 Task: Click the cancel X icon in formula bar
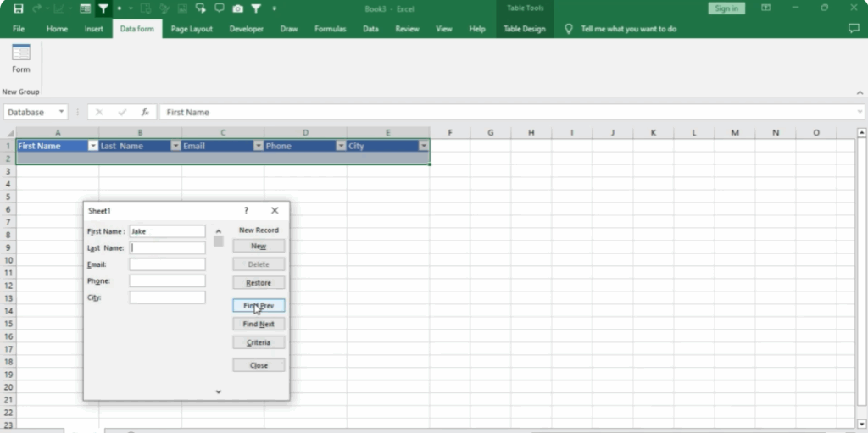tap(99, 112)
